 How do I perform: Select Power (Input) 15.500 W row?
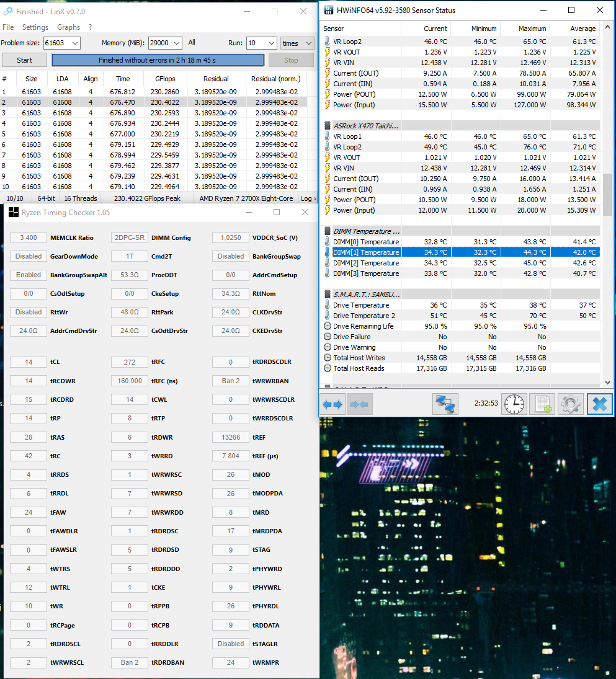coord(461,105)
